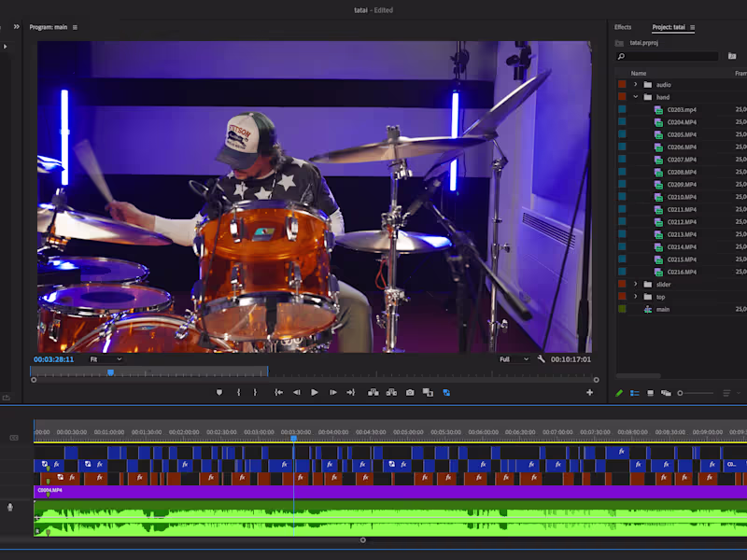Open the Program: main panel menu

click(76, 27)
